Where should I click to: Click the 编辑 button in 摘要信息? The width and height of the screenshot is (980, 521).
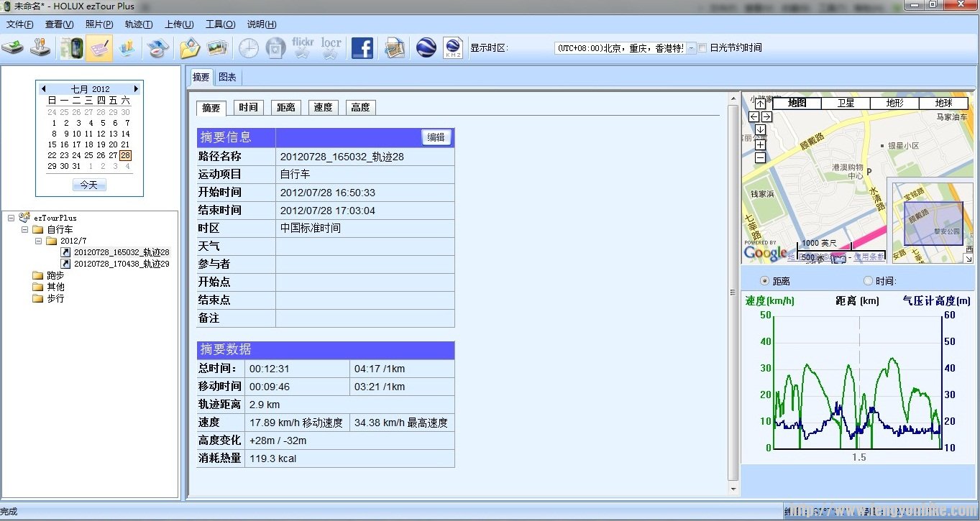tap(436, 137)
